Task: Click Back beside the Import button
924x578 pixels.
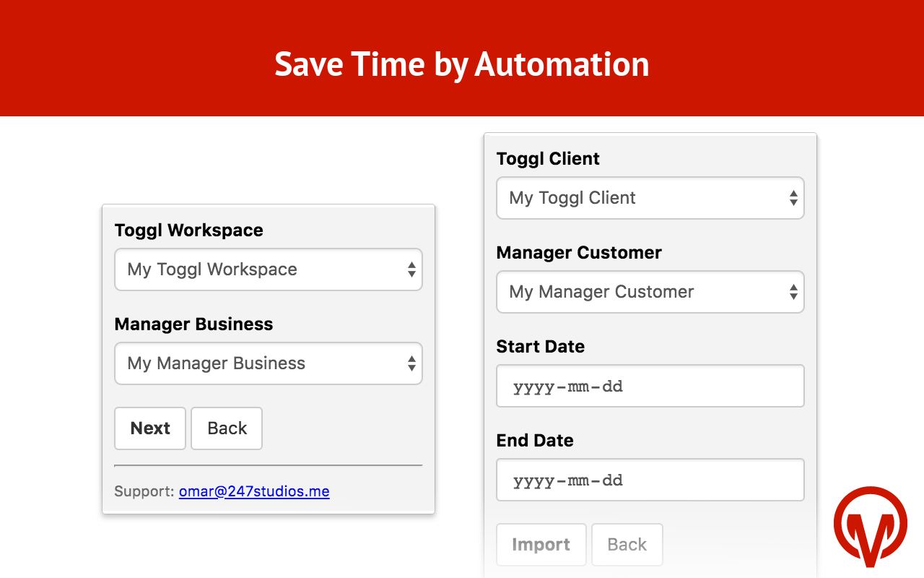Action: (627, 545)
